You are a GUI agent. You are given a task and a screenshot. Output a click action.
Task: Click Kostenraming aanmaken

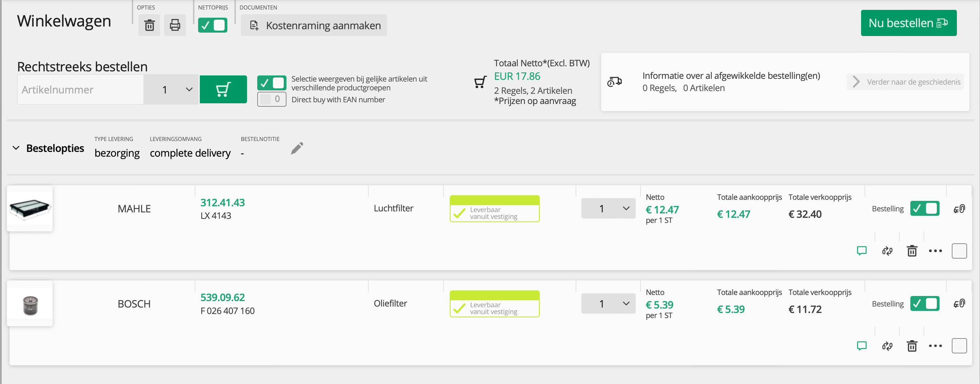314,25
